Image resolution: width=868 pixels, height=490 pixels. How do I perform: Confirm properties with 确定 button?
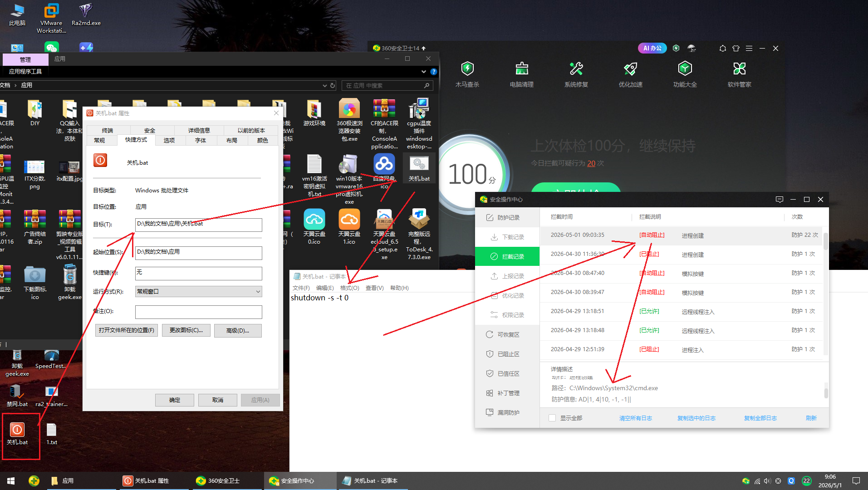click(175, 400)
